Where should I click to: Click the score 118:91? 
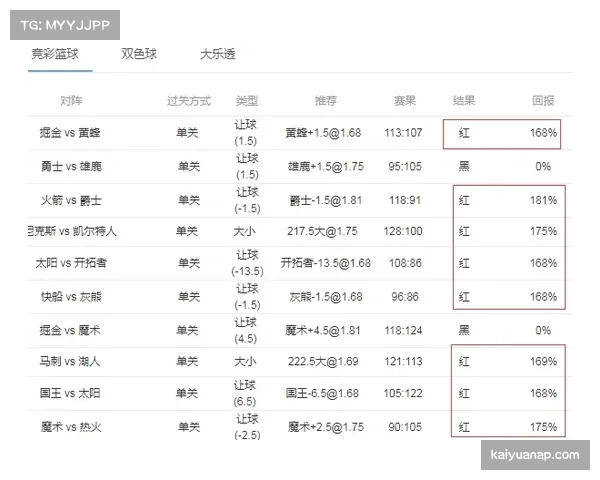click(x=405, y=200)
